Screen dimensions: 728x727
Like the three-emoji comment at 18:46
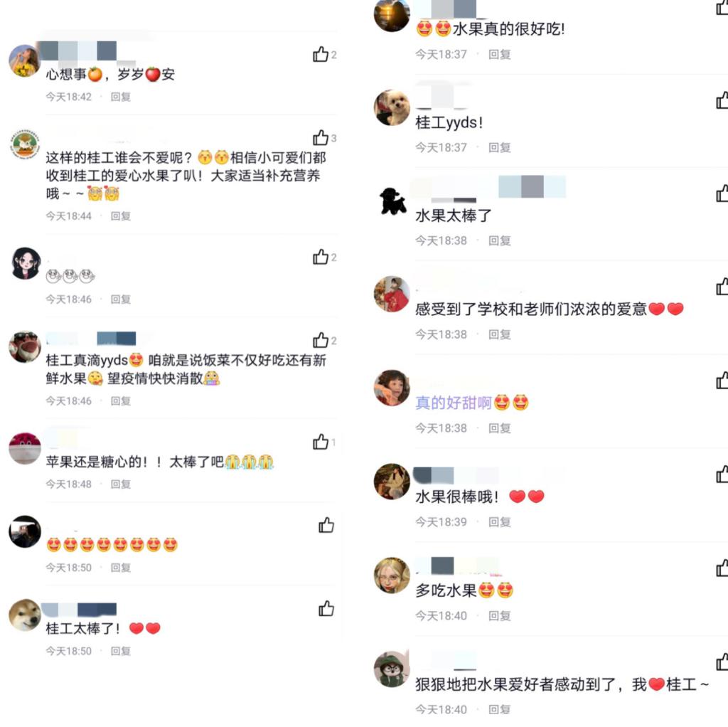tap(321, 256)
